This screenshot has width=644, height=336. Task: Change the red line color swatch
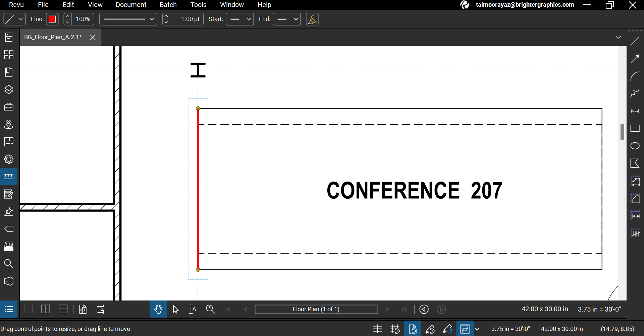pyautogui.click(x=52, y=19)
